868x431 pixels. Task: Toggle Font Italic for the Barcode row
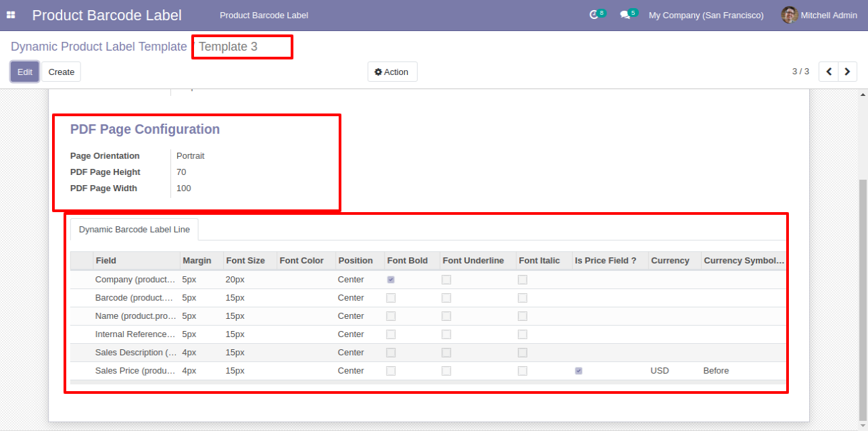(x=523, y=298)
